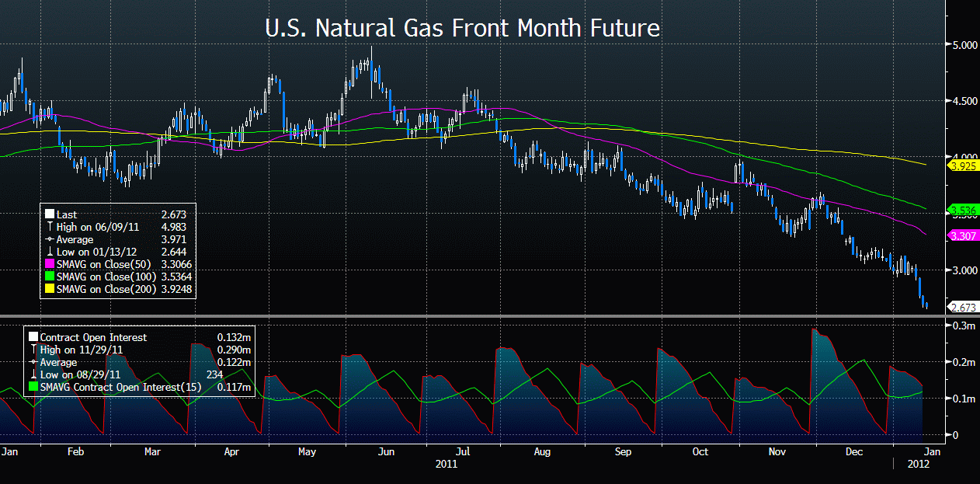The width and height of the screenshot is (980, 484).
Task: Select the Low on 01/13/12 legend marker
Action: tap(50, 252)
